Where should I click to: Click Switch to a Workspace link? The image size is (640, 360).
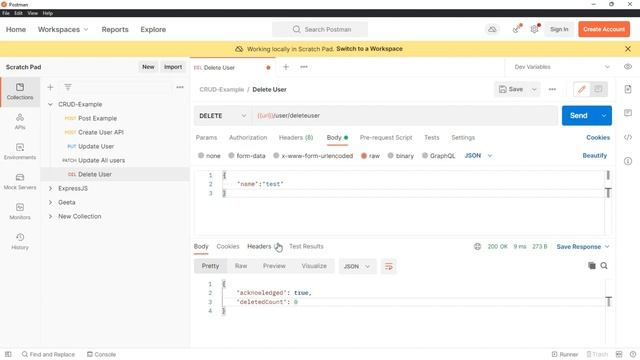369,49
